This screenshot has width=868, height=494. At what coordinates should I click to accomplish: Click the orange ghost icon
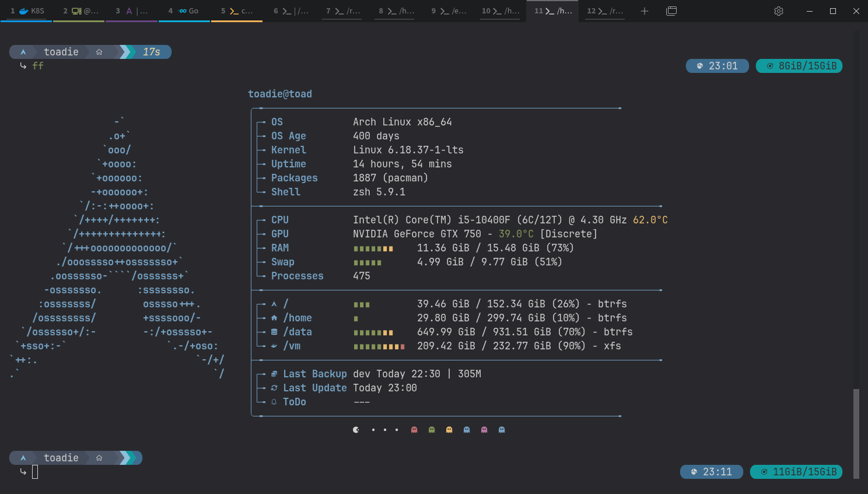[x=449, y=430]
